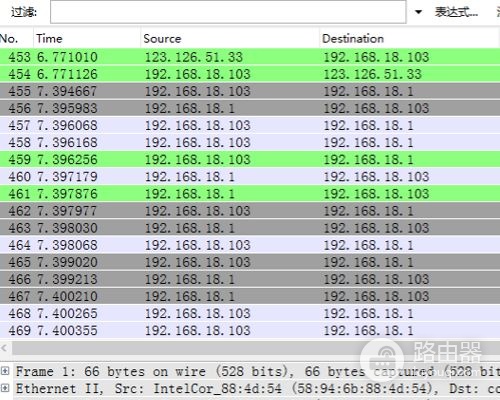Image resolution: width=500 pixels, height=400 pixels.
Task: Open the filter history dropdown arrow
Action: 418,12
